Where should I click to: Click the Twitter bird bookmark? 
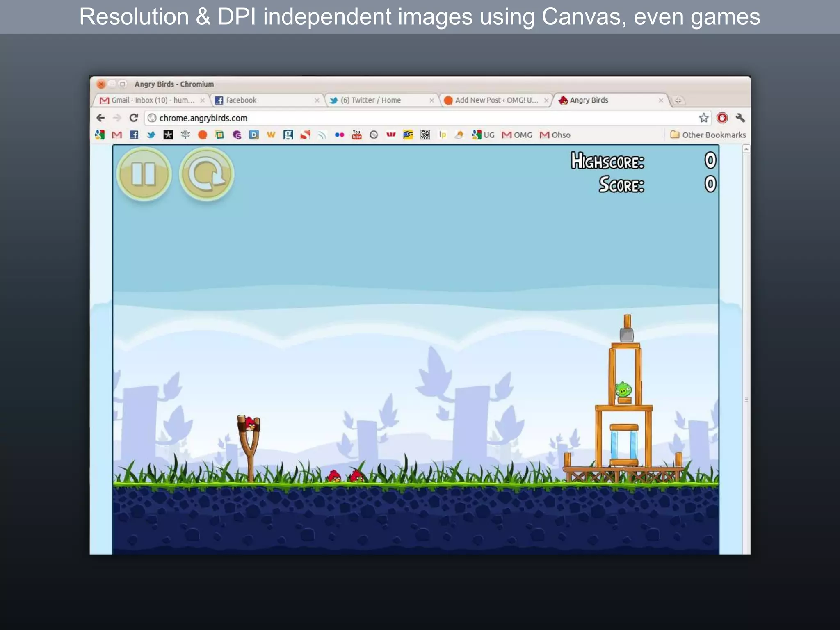[151, 135]
